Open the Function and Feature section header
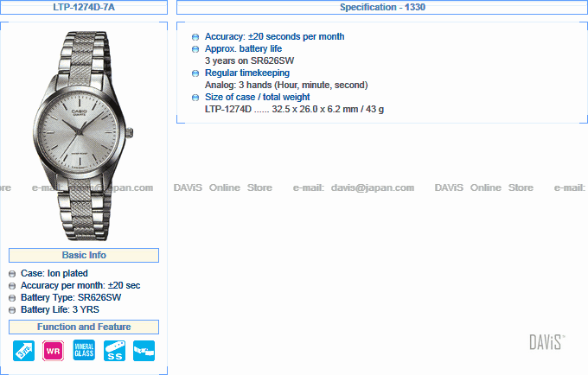The width and height of the screenshot is (588, 375). (x=84, y=327)
